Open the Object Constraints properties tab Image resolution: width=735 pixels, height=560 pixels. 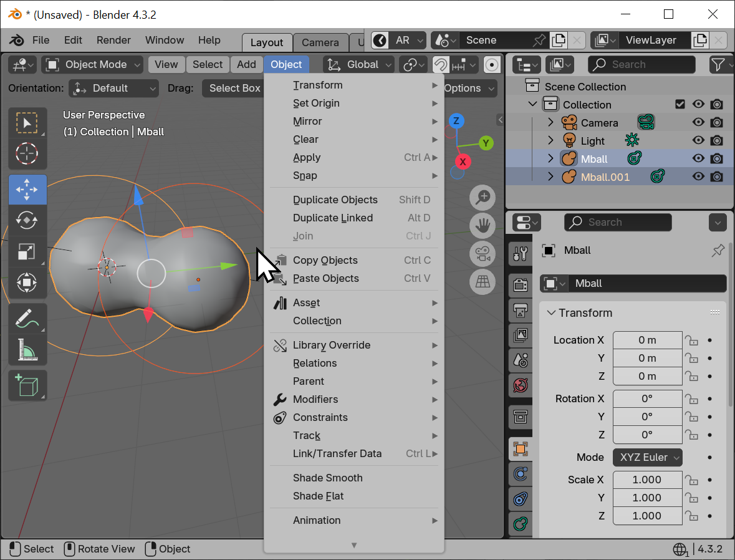521,498
